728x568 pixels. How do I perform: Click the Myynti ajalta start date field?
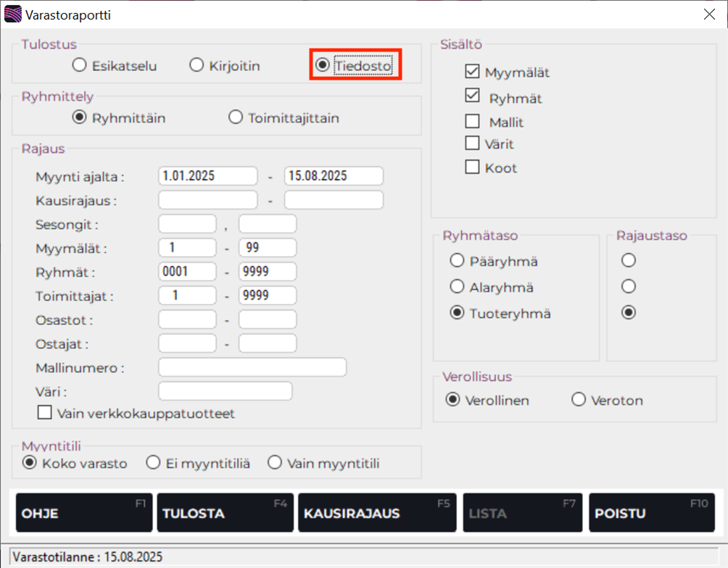207,176
